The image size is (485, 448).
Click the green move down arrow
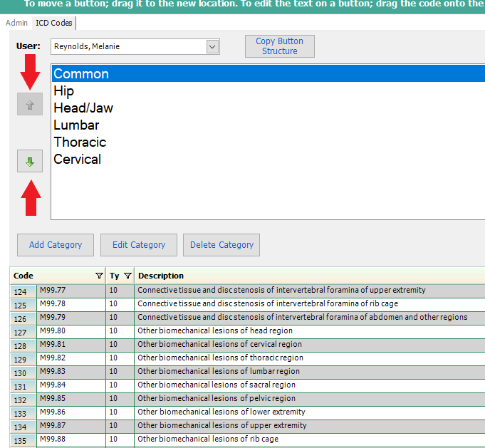(30, 162)
